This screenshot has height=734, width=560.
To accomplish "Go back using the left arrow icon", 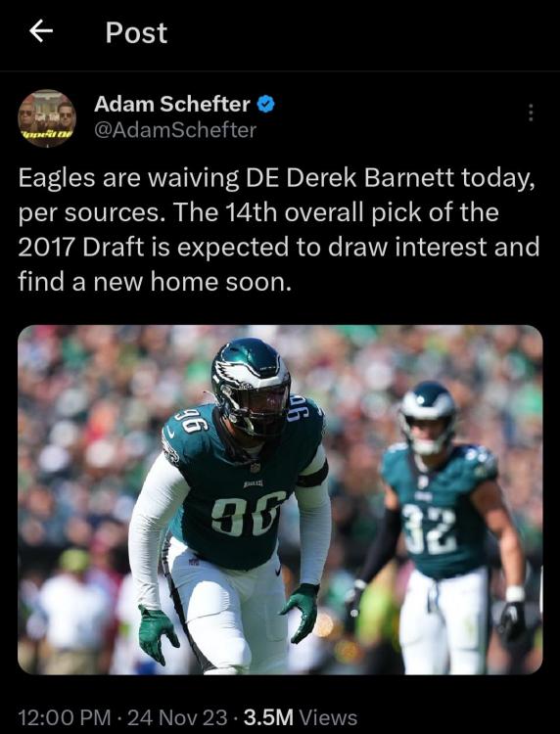I will pos(41,31).
